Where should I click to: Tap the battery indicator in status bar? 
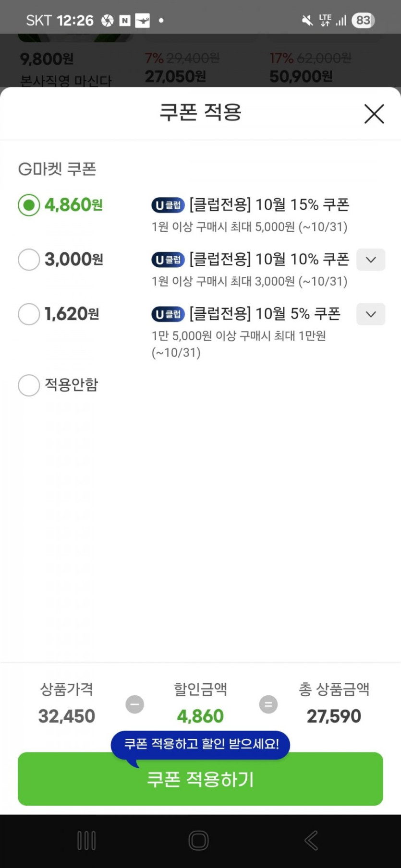[x=363, y=20]
